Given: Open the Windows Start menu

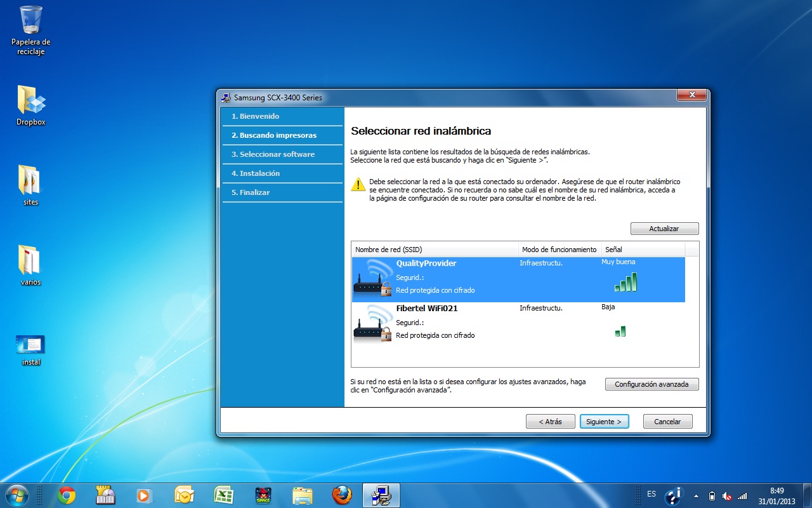Looking at the screenshot, I should [x=16, y=495].
